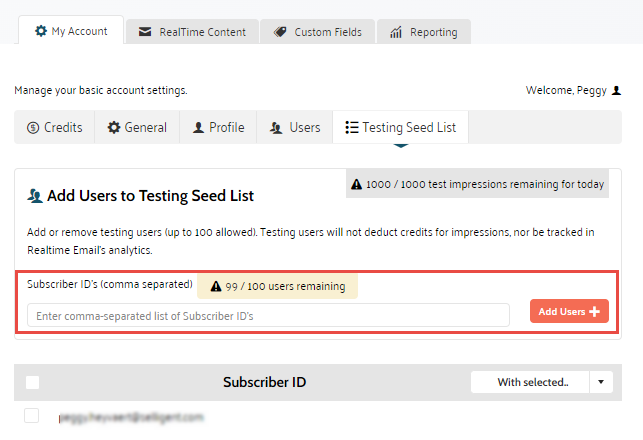Viewport: 643px width, 440px height.
Task: Click the dollar coin Credits icon
Action: [33, 128]
